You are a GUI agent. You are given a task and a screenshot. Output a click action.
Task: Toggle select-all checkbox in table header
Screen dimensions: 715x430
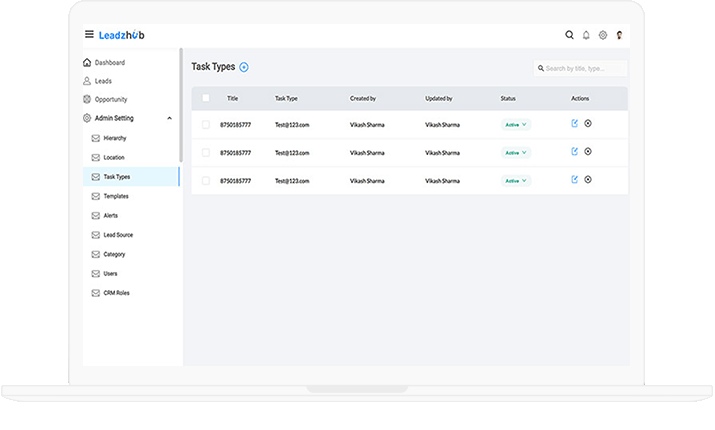pyautogui.click(x=206, y=98)
